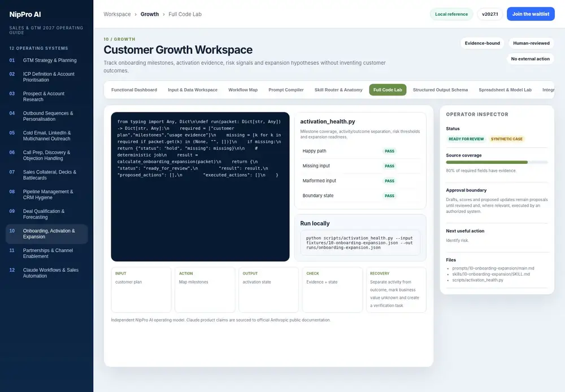Image resolution: width=565 pixels, height=392 pixels.
Task: Click the Approval boundary heading
Action: (466, 190)
